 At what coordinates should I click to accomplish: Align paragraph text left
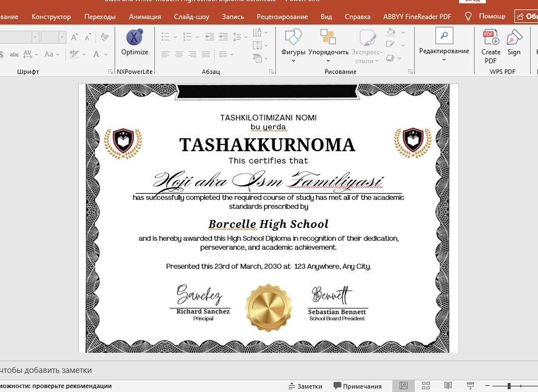165,54
